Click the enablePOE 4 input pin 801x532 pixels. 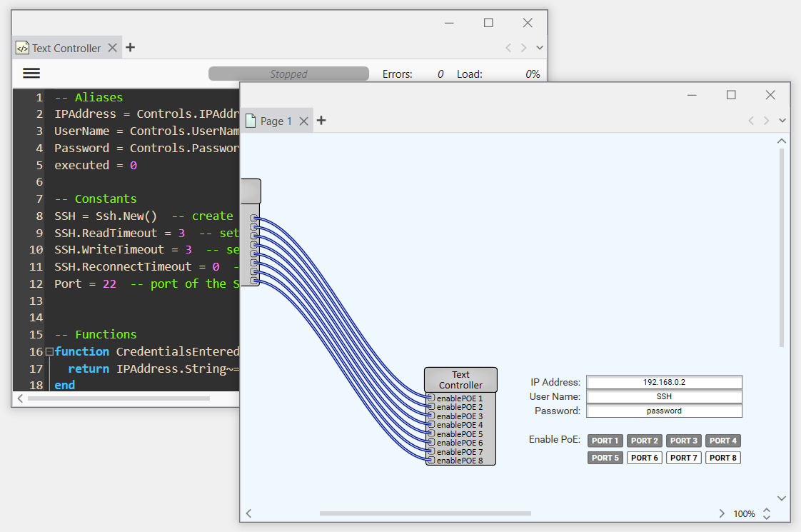click(x=431, y=425)
